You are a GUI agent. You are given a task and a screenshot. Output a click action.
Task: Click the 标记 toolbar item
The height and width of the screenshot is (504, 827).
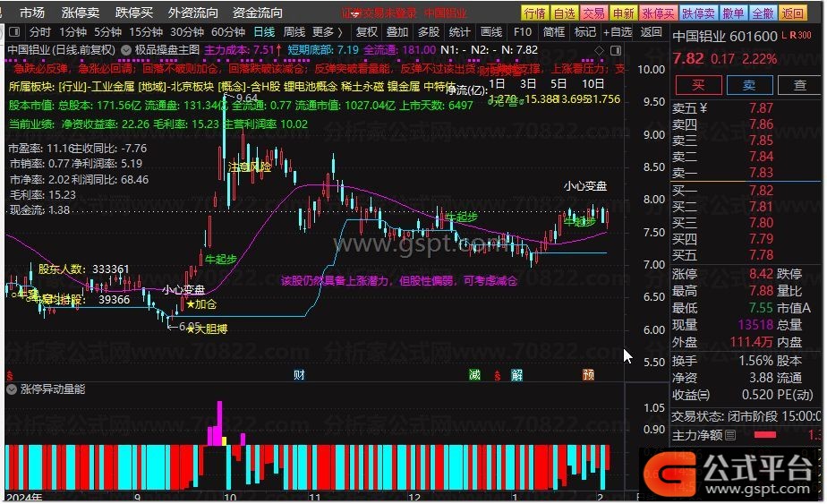[585, 32]
